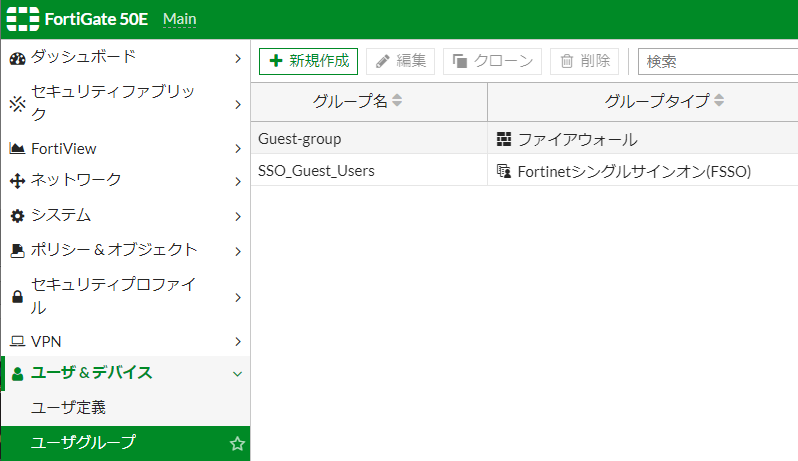Sort by グループ名 using sort arrows

click(x=397, y=100)
